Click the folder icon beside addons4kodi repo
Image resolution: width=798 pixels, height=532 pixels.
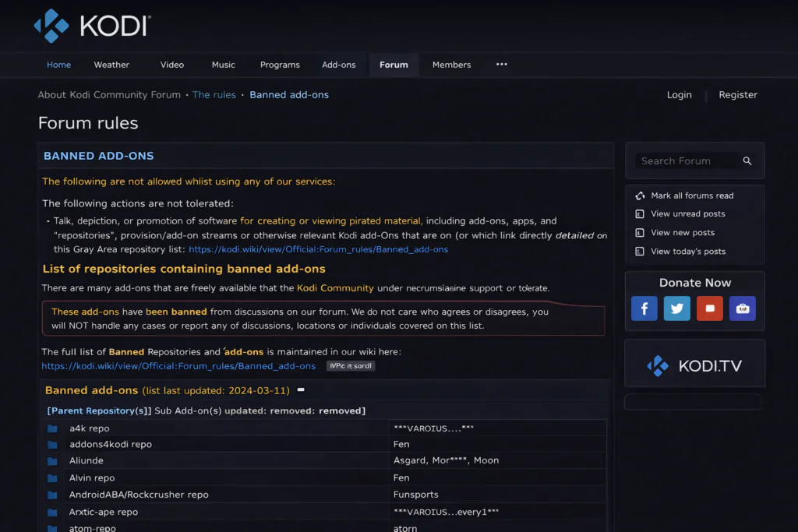(x=52, y=445)
